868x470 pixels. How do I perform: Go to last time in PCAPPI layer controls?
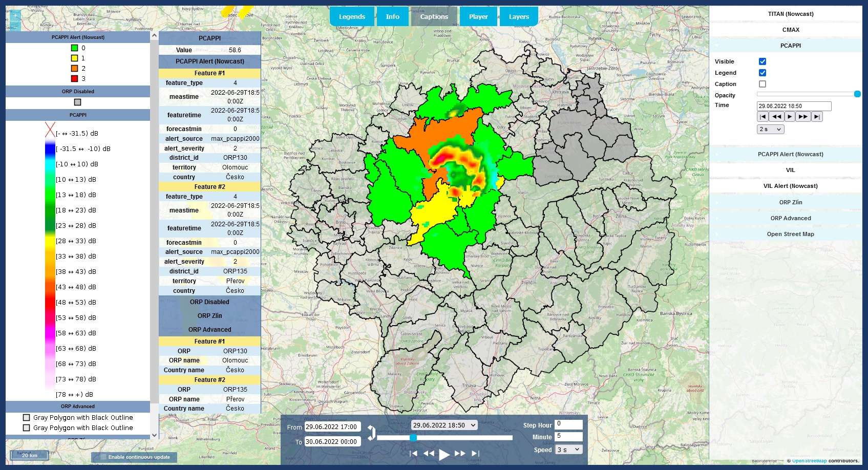click(817, 117)
